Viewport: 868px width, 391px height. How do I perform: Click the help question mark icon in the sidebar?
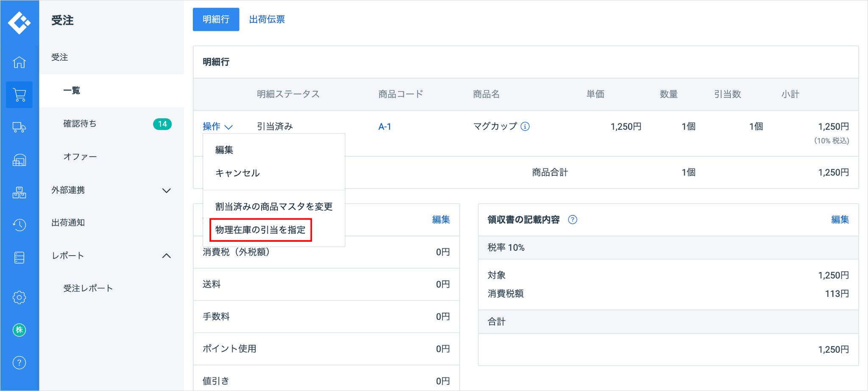[x=19, y=363]
